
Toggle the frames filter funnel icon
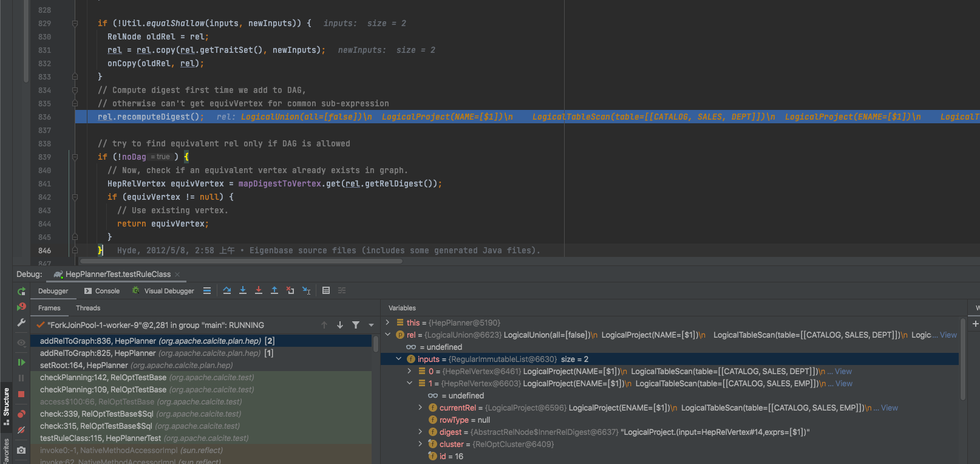pyautogui.click(x=356, y=325)
